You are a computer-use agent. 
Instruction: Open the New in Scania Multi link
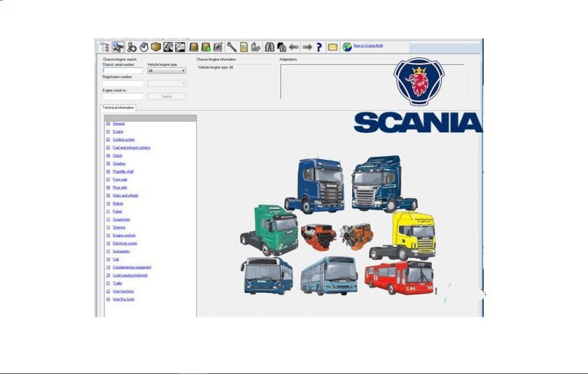tap(368, 45)
